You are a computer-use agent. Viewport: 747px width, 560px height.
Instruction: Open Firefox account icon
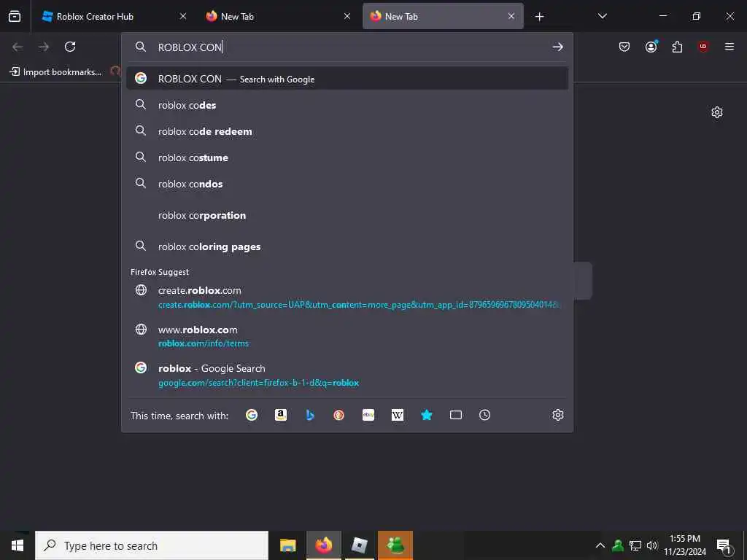point(651,47)
